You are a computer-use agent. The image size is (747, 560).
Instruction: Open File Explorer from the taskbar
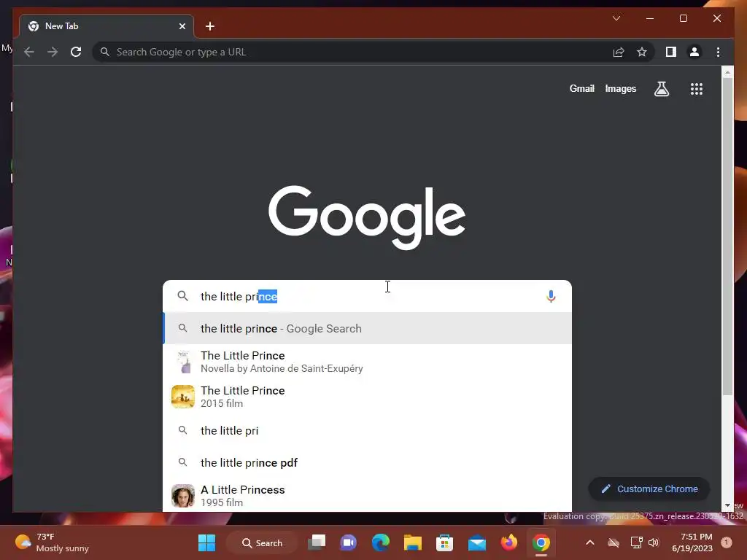(x=413, y=542)
